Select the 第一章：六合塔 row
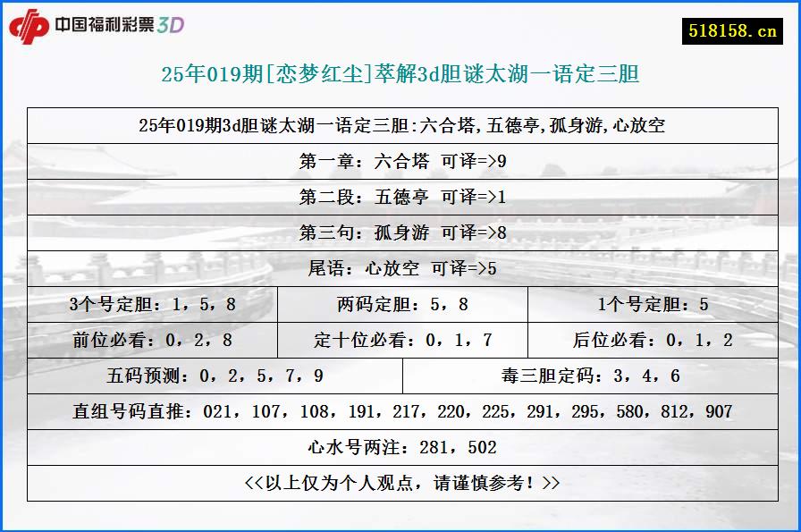Screen dimensions: 801x532 (400, 157)
